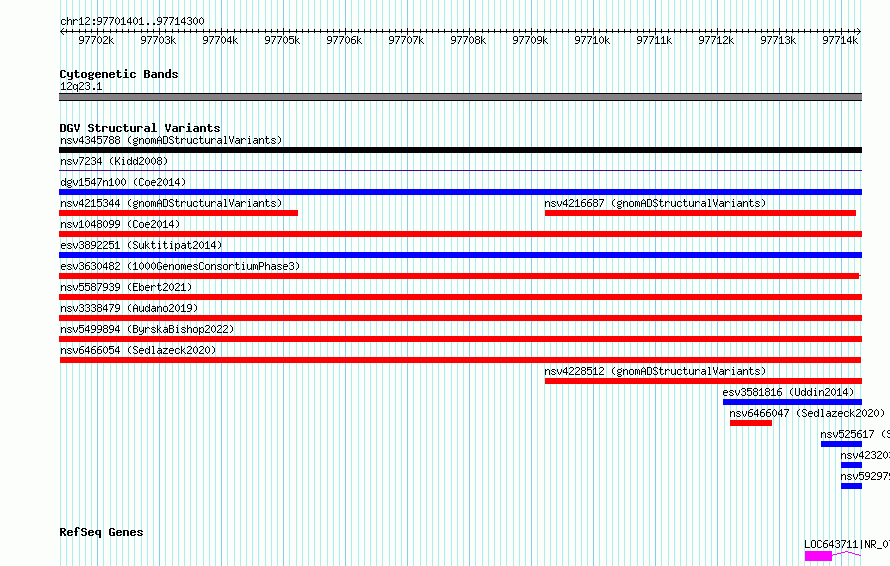This screenshot has height=566, width=890.
Task: Click the nsv3338479 (Audano2019) label
Action: (129, 308)
